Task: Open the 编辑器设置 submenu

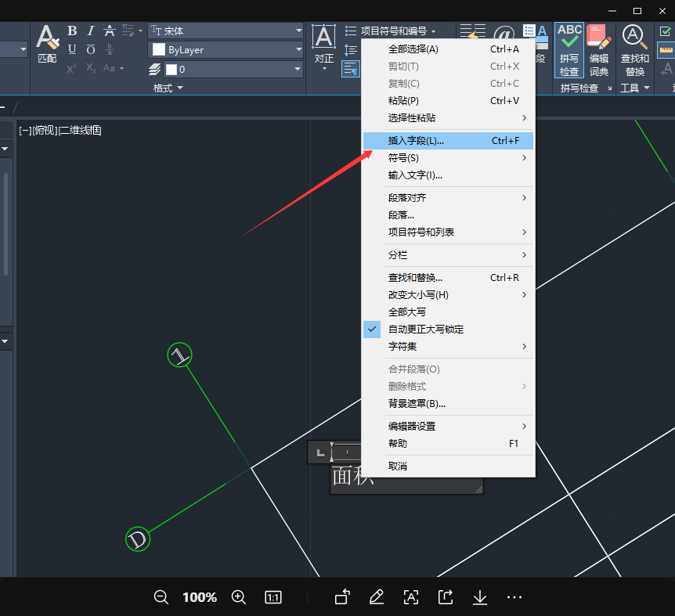Action: coord(448,427)
